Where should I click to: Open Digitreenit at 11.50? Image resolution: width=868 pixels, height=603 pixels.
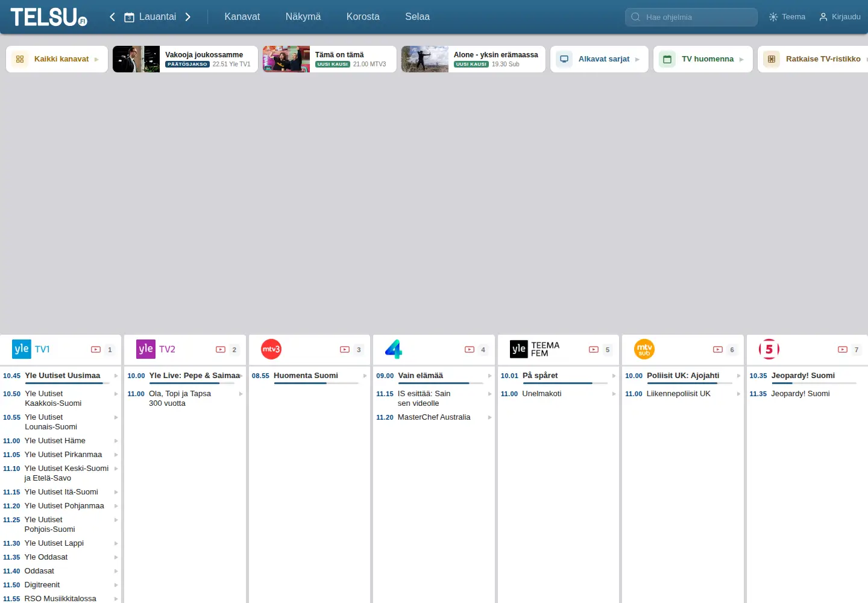(42, 585)
